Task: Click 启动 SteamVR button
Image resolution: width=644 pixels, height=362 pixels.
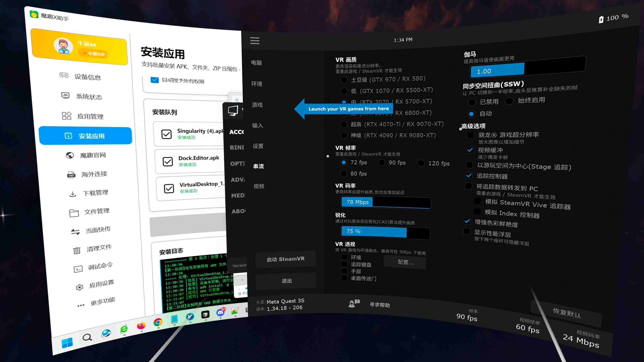Action: coord(285,259)
